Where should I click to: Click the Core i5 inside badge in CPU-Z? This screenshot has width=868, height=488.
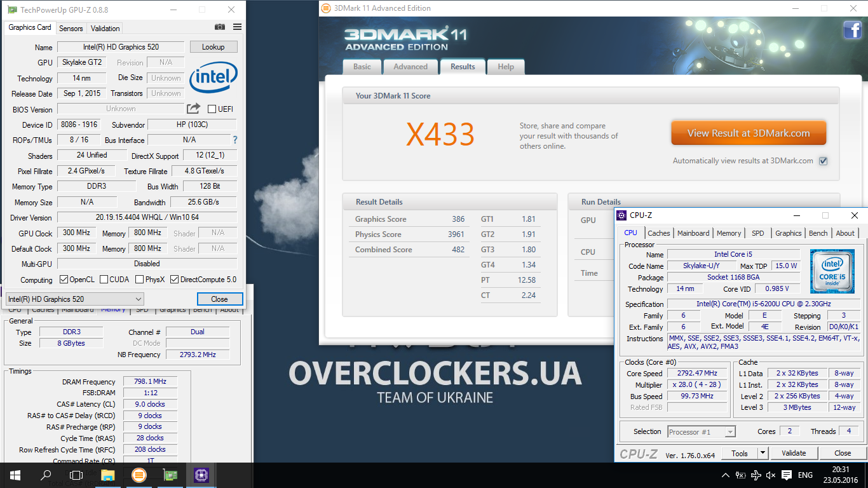[x=832, y=271]
